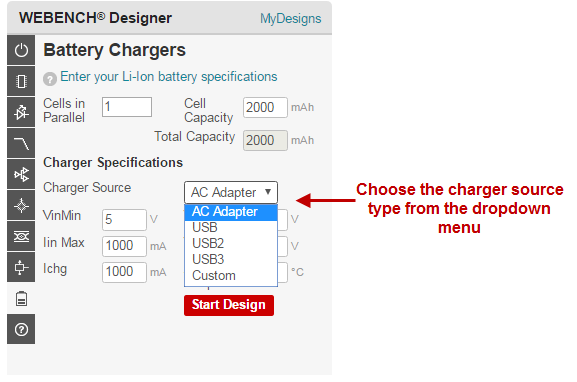Open the four-point sensor sidebar icon
Screen dimensions: 577x382
pos(21,205)
